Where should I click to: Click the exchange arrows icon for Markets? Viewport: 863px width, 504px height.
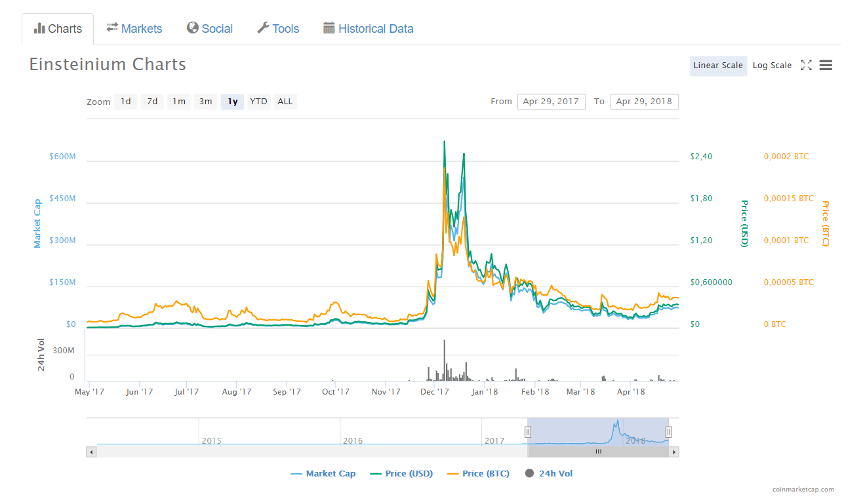click(112, 28)
